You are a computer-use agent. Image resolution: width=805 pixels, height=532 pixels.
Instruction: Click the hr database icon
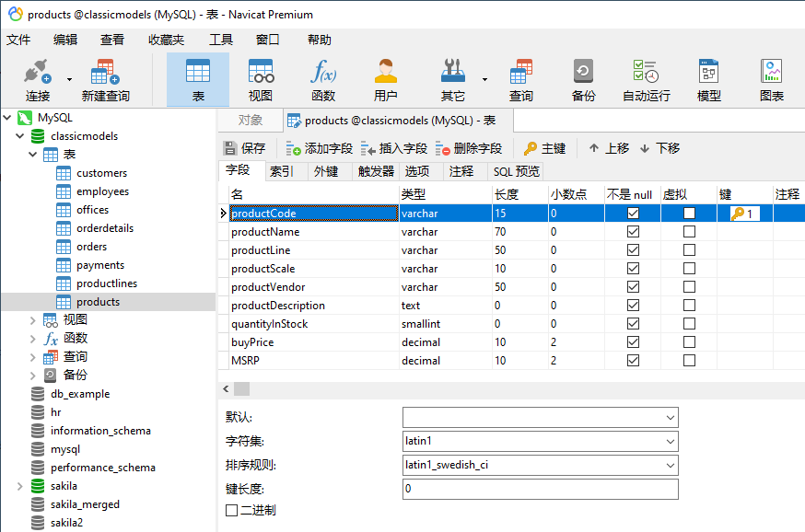(x=38, y=412)
